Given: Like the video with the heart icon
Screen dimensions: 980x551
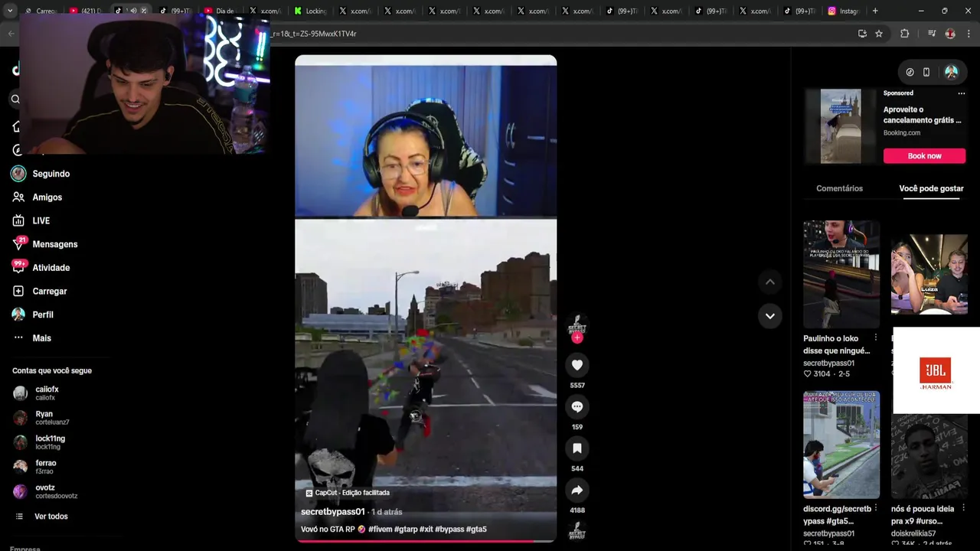Looking at the screenshot, I should tap(577, 365).
